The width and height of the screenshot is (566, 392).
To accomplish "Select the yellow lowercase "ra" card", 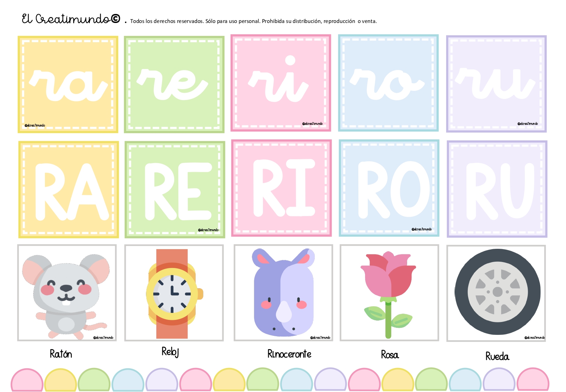I will 68,84.
